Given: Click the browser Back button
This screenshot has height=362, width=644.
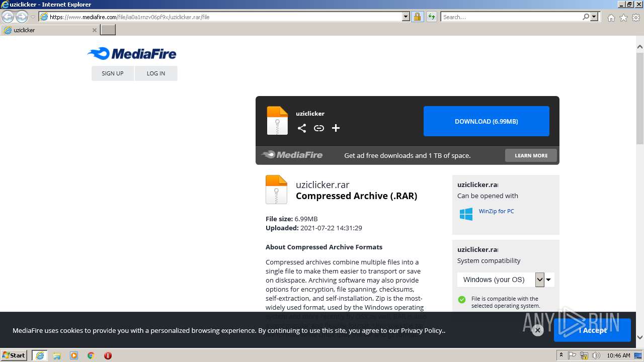Looking at the screenshot, I should coord(8,17).
